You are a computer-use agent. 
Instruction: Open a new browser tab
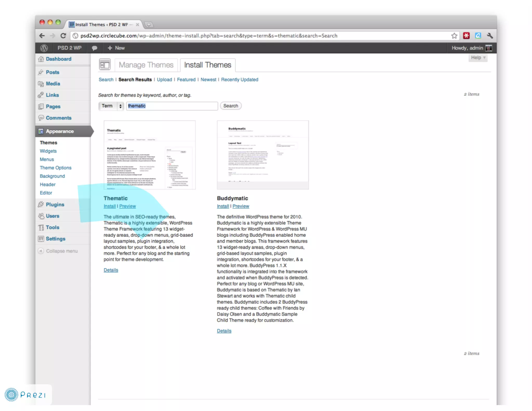click(x=149, y=25)
